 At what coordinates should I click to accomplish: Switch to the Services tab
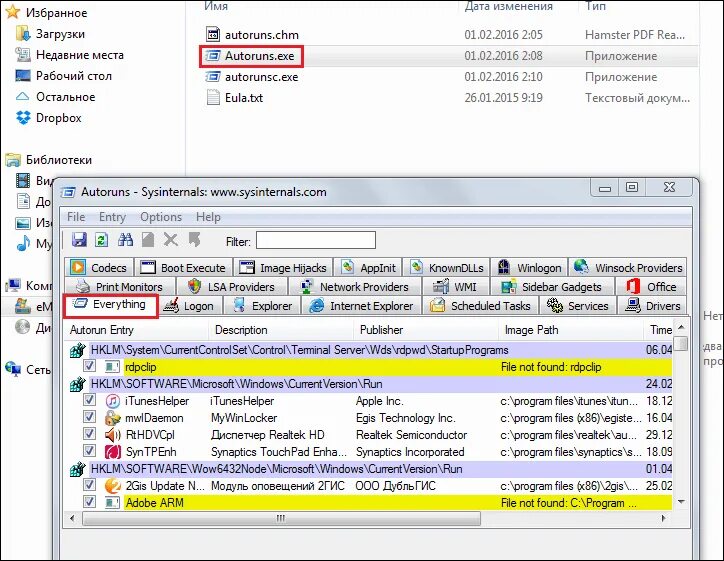pyautogui.click(x=578, y=306)
